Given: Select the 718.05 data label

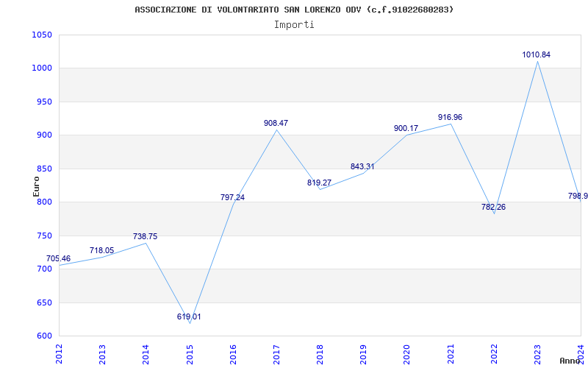Looking at the screenshot, I should pos(101,250).
